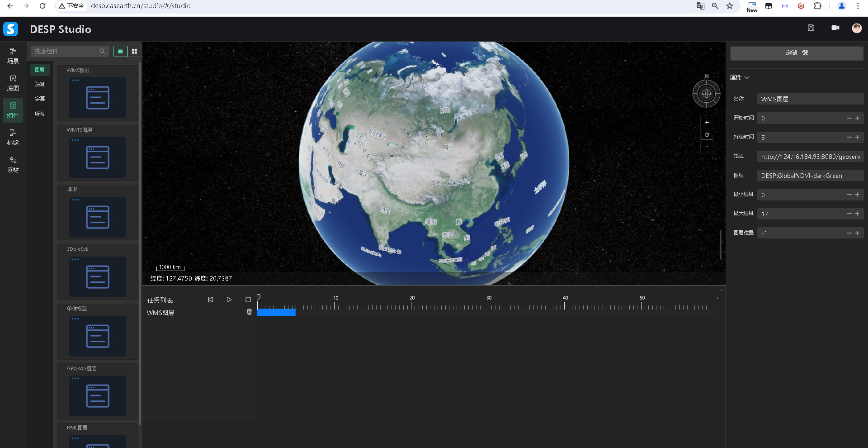This screenshot has height=448, width=868.
Task: Click the video camera record icon
Action: (x=835, y=28)
